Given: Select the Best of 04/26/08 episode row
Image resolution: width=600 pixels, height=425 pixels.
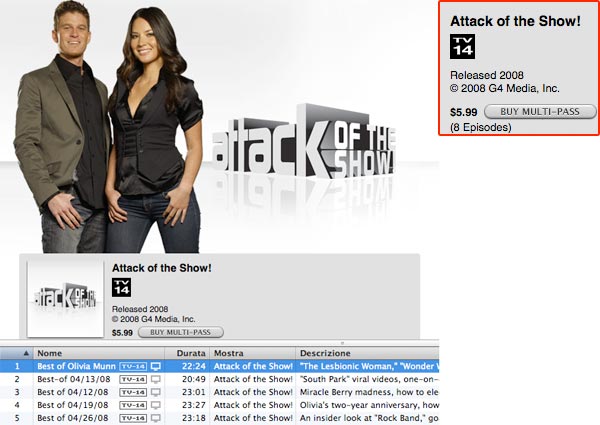Looking at the screenshot, I should (x=220, y=418).
